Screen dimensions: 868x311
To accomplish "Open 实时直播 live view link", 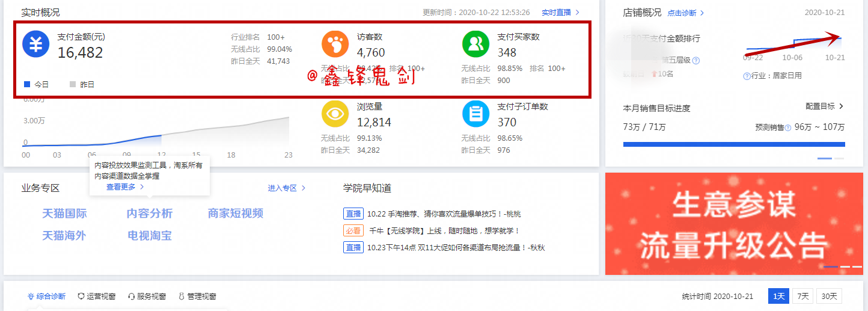I will (x=560, y=13).
